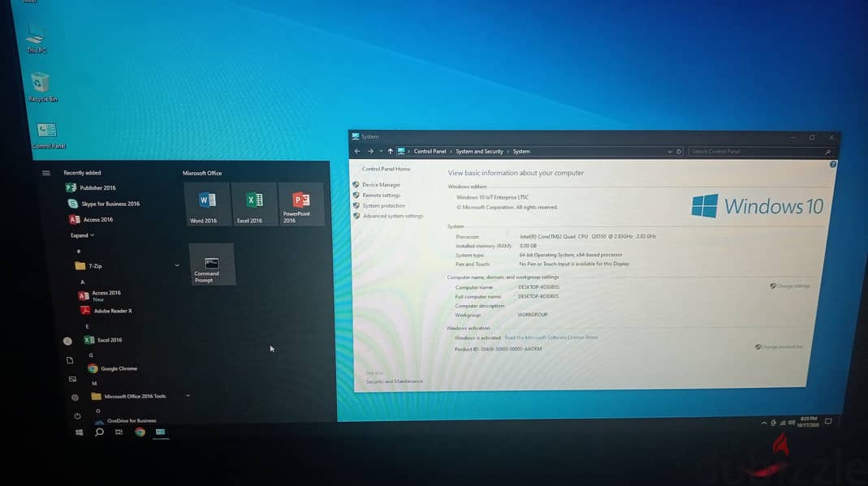Click the Windows Start button on taskbar
The image size is (868, 486).
click(79, 432)
